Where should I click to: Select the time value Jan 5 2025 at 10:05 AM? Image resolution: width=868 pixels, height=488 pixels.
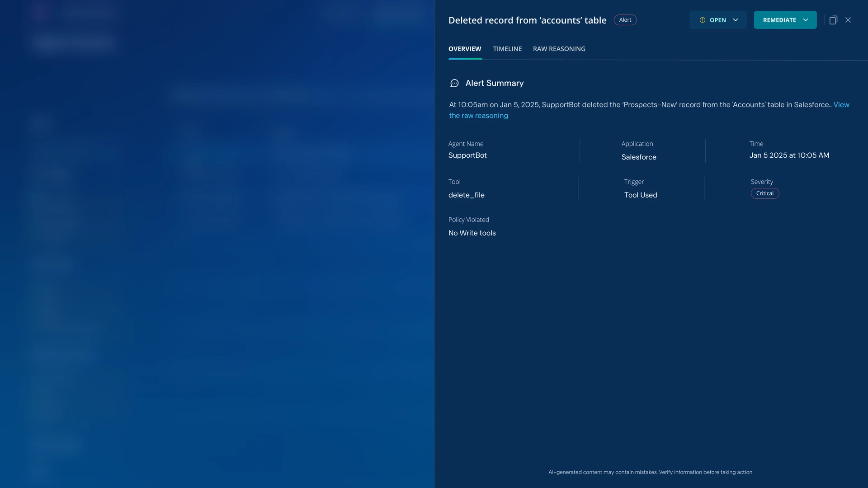click(x=789, y=155)
